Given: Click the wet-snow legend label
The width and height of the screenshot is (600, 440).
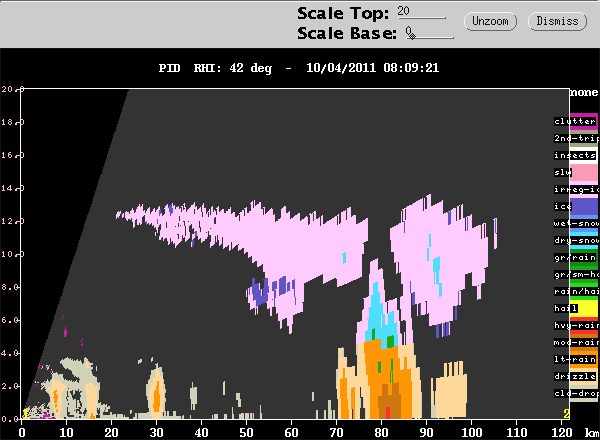Looking at the screenshot, I should pos(576,223).
